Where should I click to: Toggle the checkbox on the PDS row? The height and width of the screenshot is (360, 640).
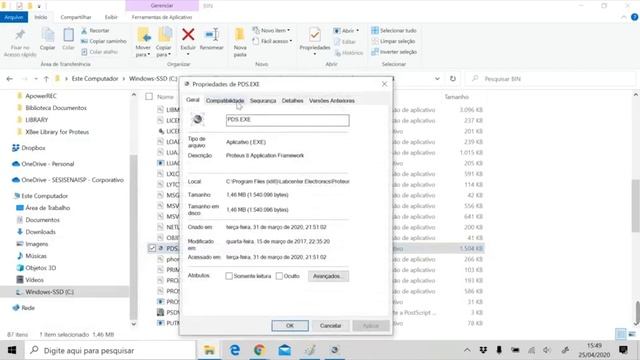tap(152, 248)
